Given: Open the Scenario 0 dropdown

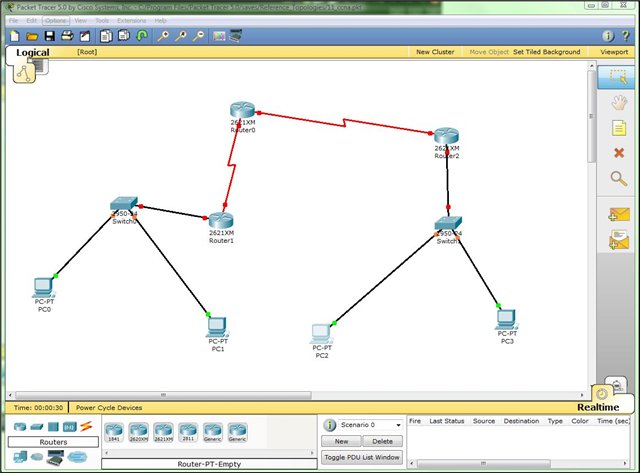Looking at the screenshot, I should pyautogui.click(x=368, y=425).
